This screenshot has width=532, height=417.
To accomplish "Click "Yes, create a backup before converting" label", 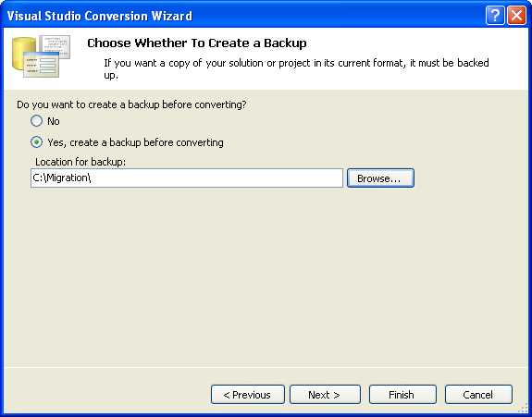I will coord(135,142).
